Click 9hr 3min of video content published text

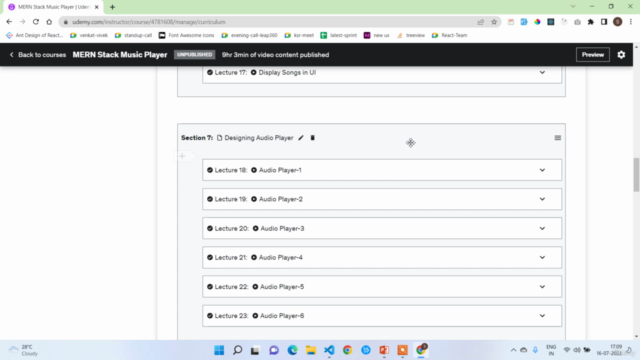coord(276,55)
